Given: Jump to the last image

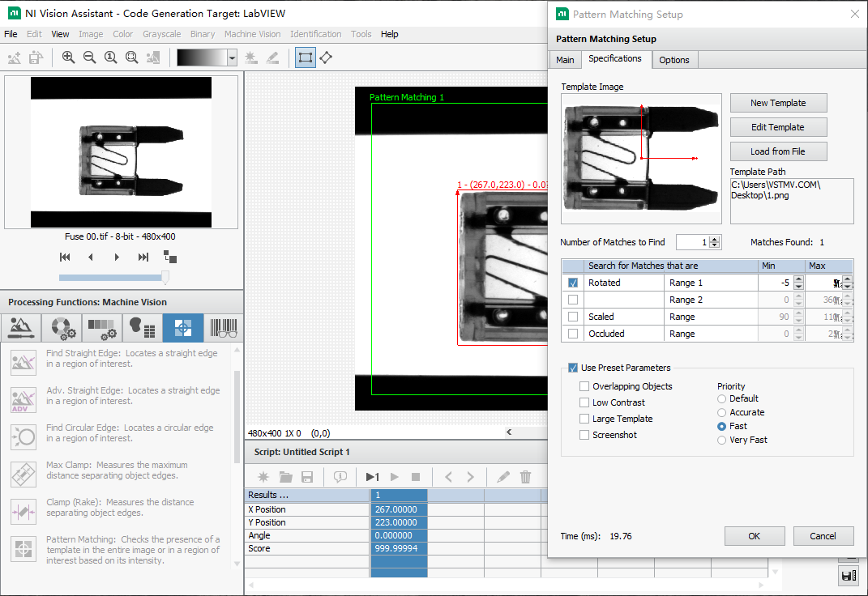Looking at the screenshot, I should pos(143,257).
